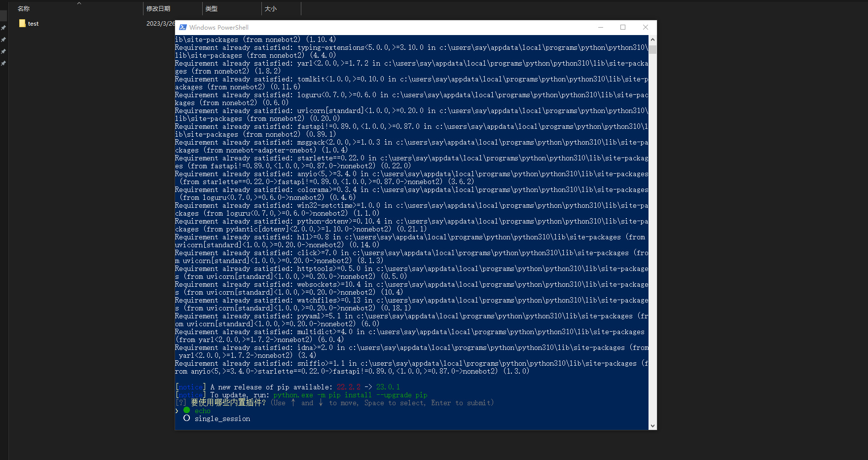Click the PowerShell icon in the title bar
The width and height of the screenshot is (868, 460).
183,27
